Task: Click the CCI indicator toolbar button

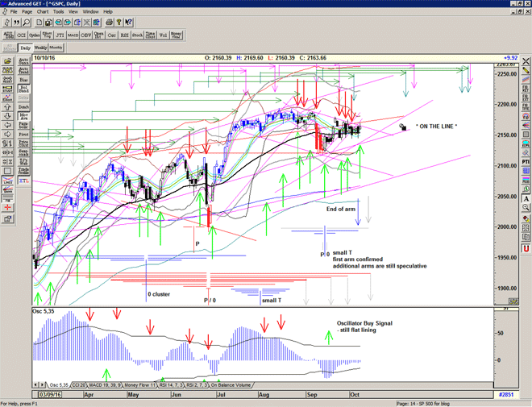Action: tap(23, 35)
